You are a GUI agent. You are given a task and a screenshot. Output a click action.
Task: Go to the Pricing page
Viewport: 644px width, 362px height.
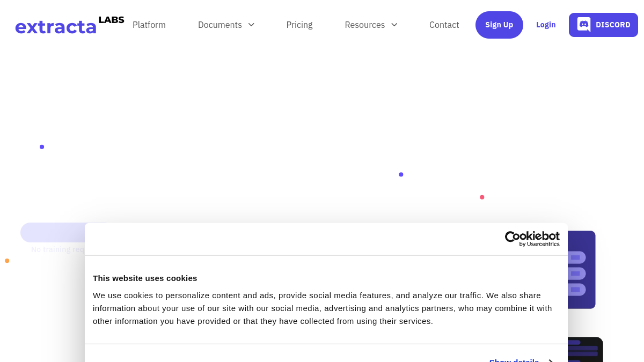(299, 25)
